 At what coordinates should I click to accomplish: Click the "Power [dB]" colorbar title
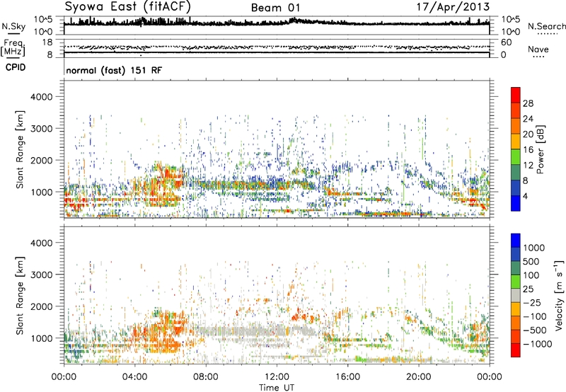[x=540, y=149]
